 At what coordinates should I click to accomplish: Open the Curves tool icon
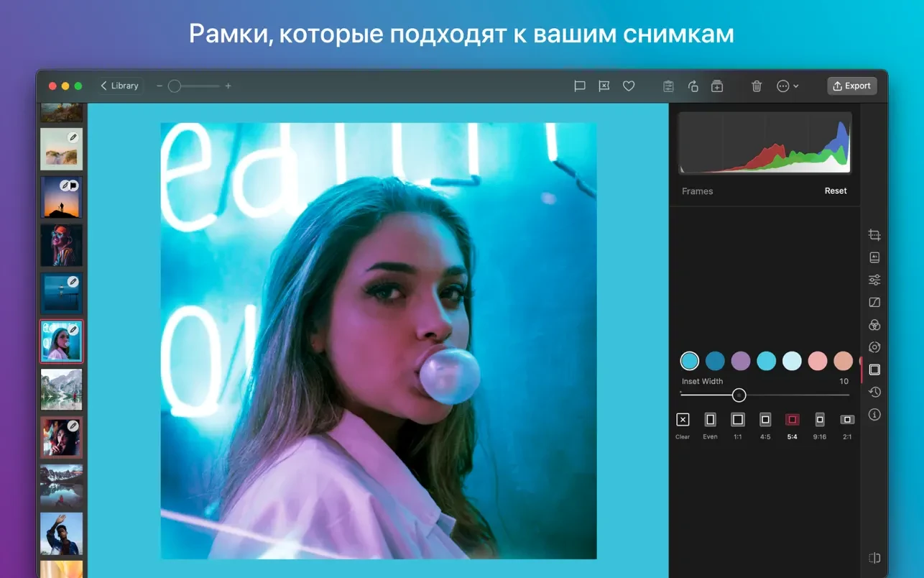874,302
